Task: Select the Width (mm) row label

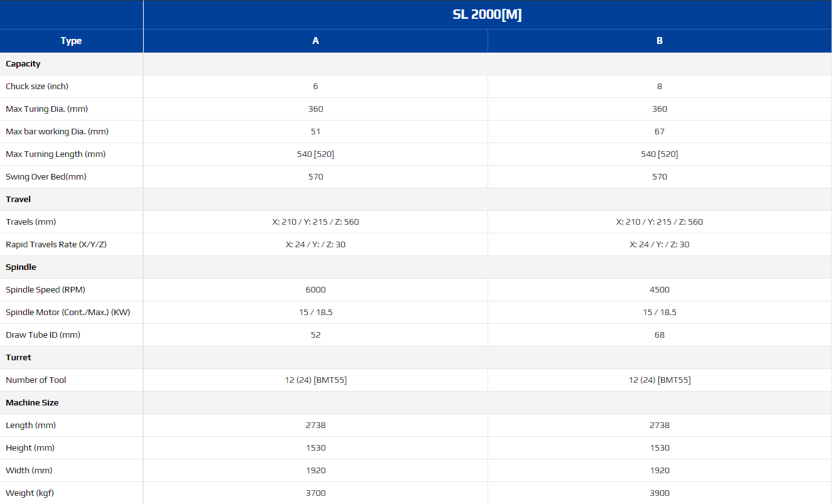Action: tap(29, 471)
